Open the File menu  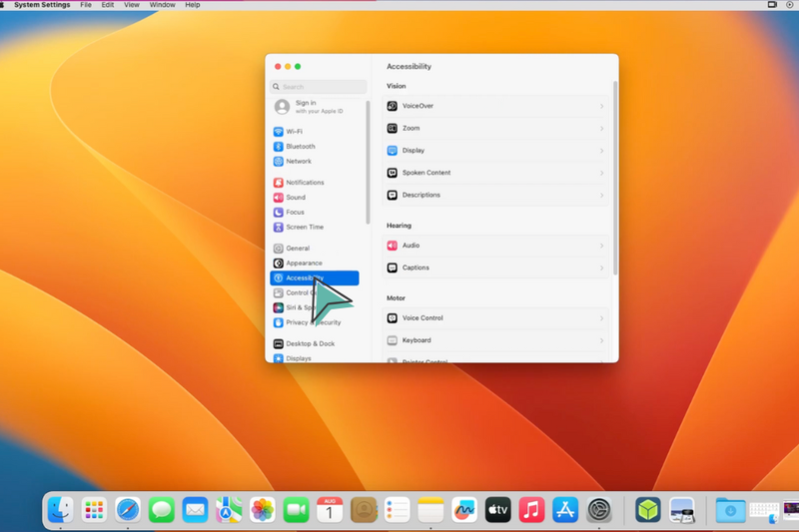[86, 5]
